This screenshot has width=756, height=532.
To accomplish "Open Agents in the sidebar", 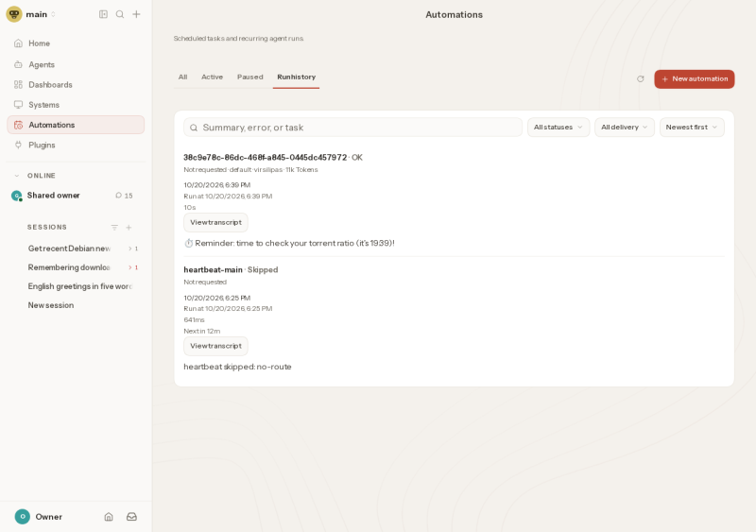I will pyautogui.click(x=76, y=64).
